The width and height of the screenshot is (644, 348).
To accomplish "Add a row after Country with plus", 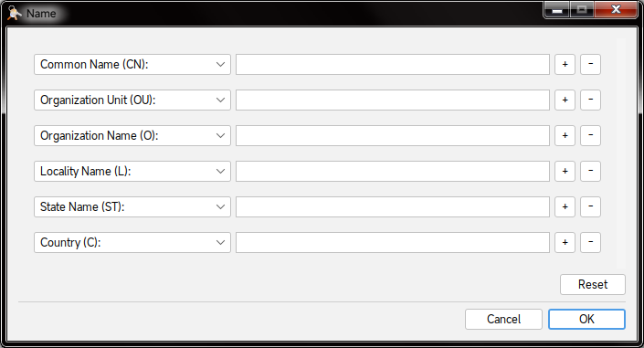I will tap(565, 242).
